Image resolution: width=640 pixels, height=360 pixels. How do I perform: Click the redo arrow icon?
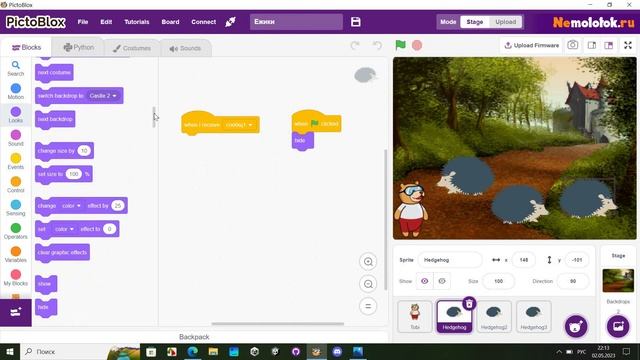pyautogui.click(x=355, y=45)
